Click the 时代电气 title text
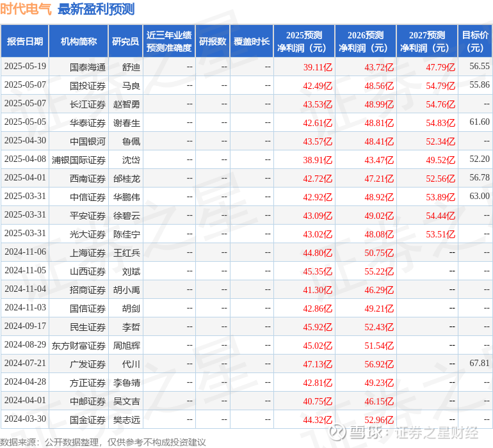This screenshot has height=448, width=493. click(x=26, y=9)
